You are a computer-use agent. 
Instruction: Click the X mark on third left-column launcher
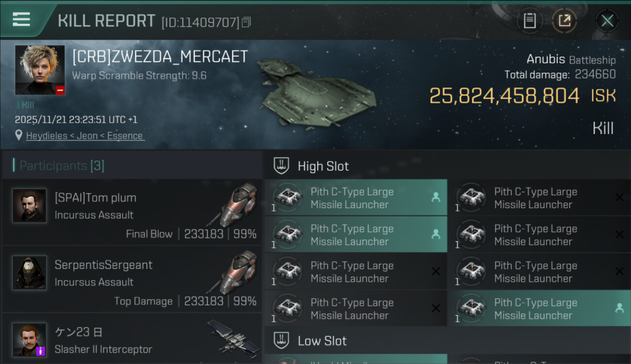tap(436, 272)
